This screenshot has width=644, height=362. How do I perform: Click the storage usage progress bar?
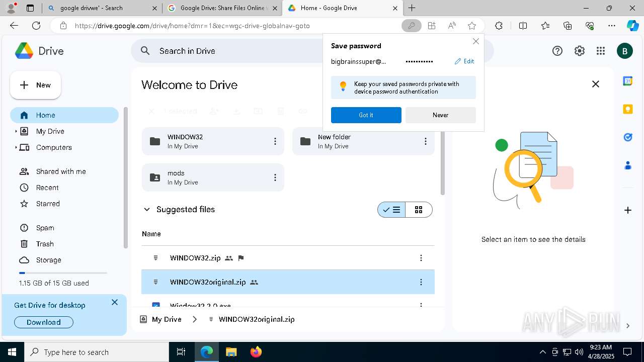click(63, 273)
